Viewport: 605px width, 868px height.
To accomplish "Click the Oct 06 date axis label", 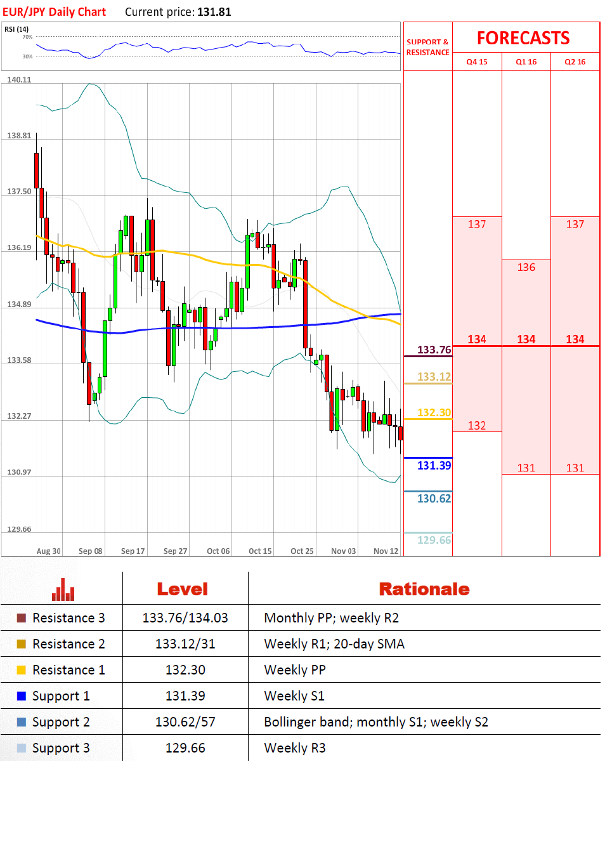I will coord(218,551).
